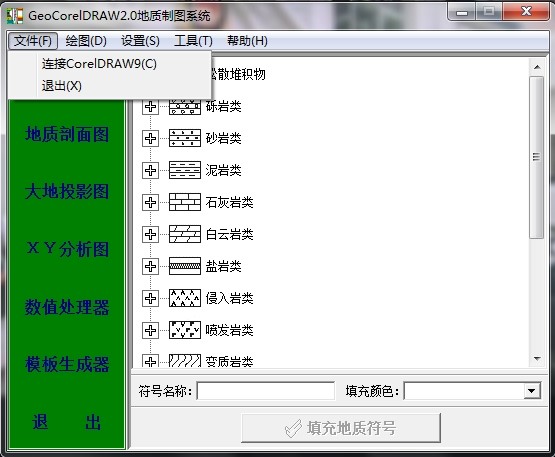Viewport: 555px width, 457px height.
Task: Click the 砾岩类 pattern icon
Action: coord(185,107)
